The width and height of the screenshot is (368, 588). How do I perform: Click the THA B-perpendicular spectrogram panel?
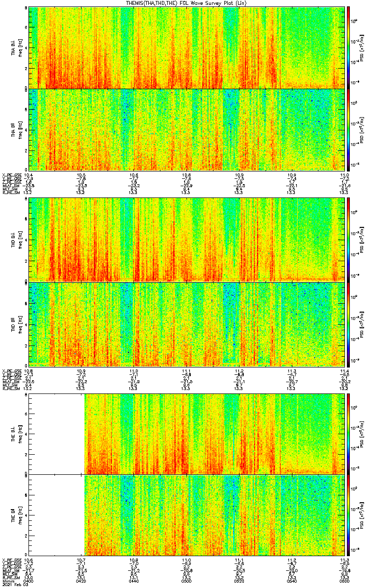[x=186, y=48]
